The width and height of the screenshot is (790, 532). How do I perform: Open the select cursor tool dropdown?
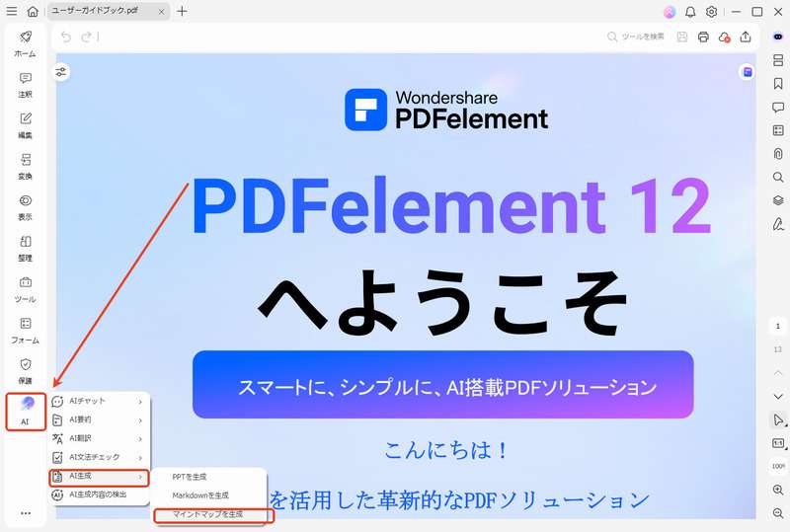(778, 419)
